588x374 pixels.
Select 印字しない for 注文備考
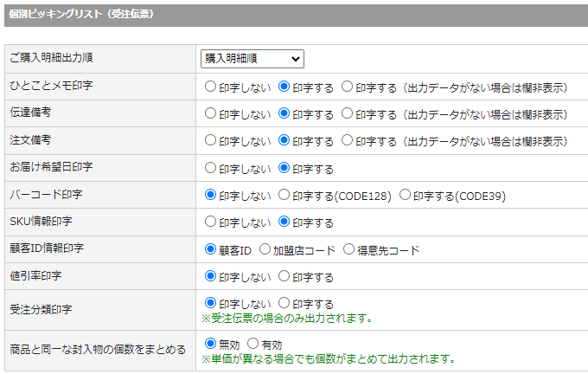210,140
